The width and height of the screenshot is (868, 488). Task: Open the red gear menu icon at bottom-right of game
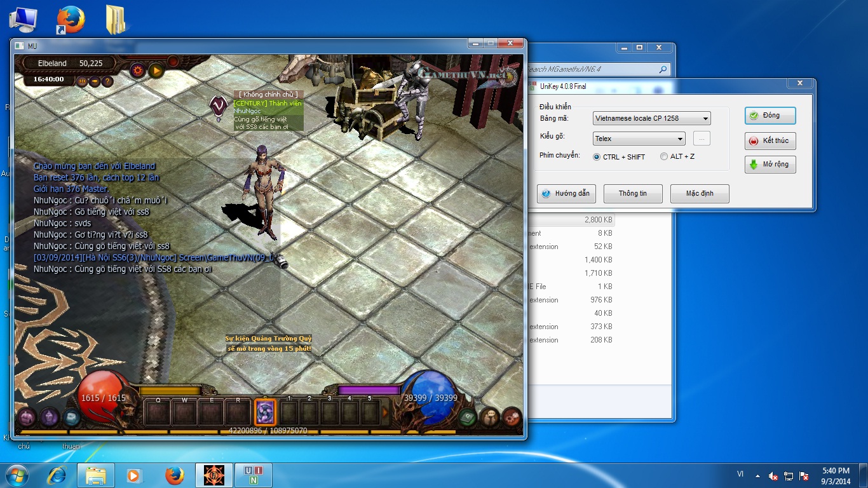click(511, 417)
